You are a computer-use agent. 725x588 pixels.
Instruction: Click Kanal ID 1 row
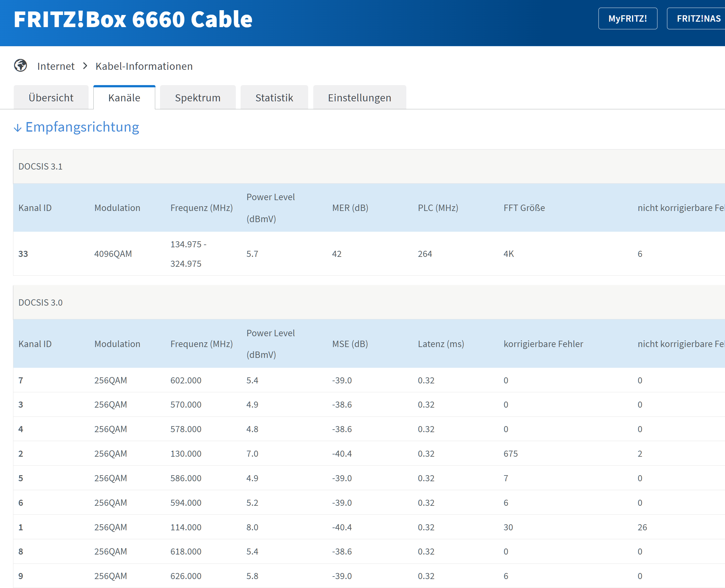click(369, 527)
